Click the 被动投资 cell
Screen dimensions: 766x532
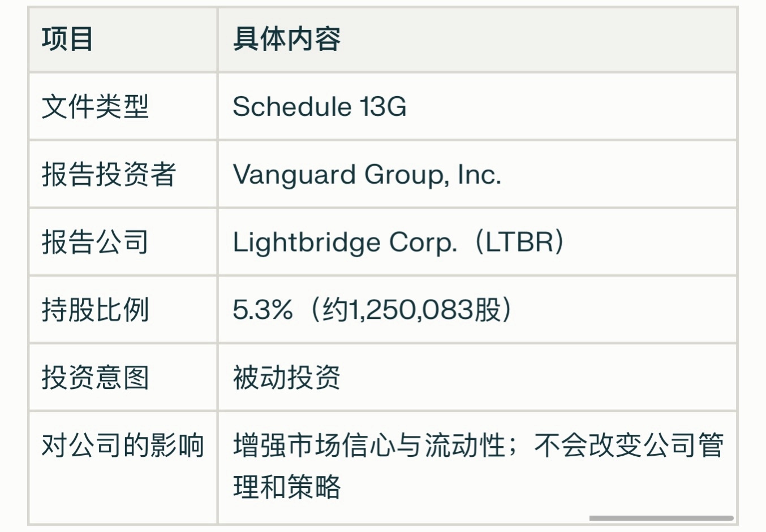[x=287, y=378]
